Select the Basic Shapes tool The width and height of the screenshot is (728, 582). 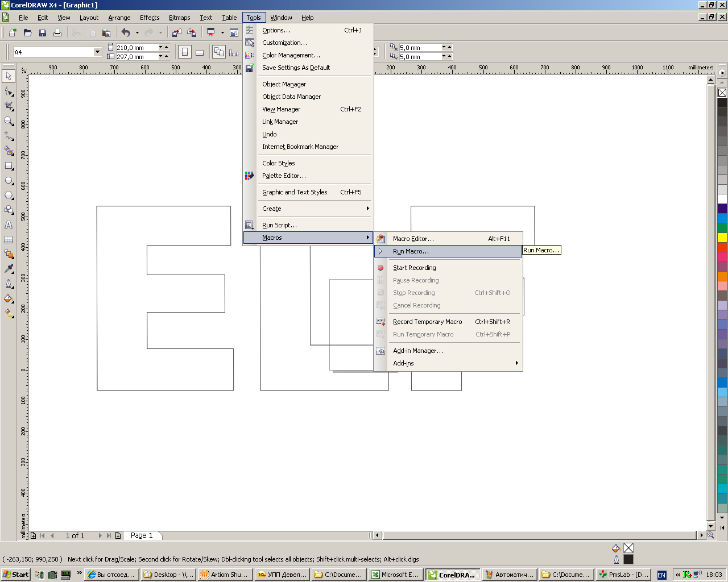(9, 210)
